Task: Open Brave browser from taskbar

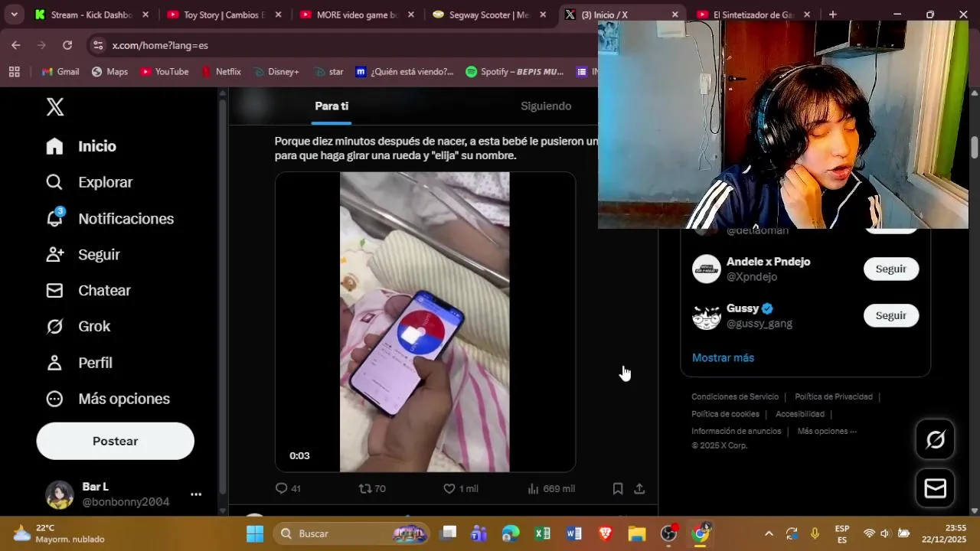Action: (605, 533)
